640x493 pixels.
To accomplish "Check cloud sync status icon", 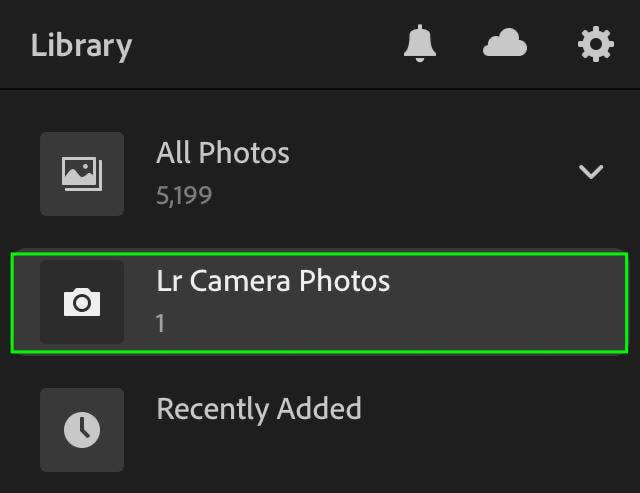I will (x=505, y=42).
